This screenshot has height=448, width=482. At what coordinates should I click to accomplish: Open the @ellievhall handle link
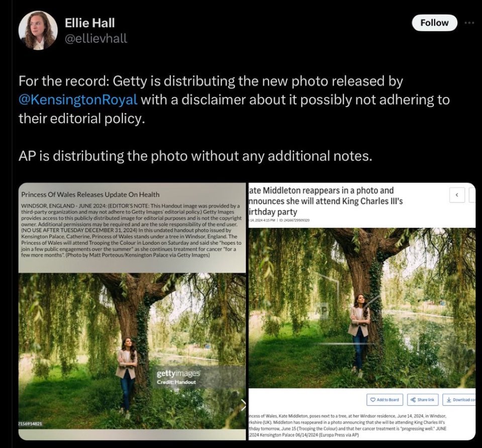click(x=96, y=38)
